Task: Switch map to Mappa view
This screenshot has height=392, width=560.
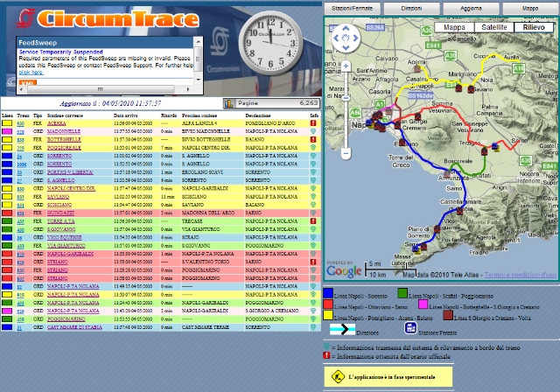Action: [455, 27]
